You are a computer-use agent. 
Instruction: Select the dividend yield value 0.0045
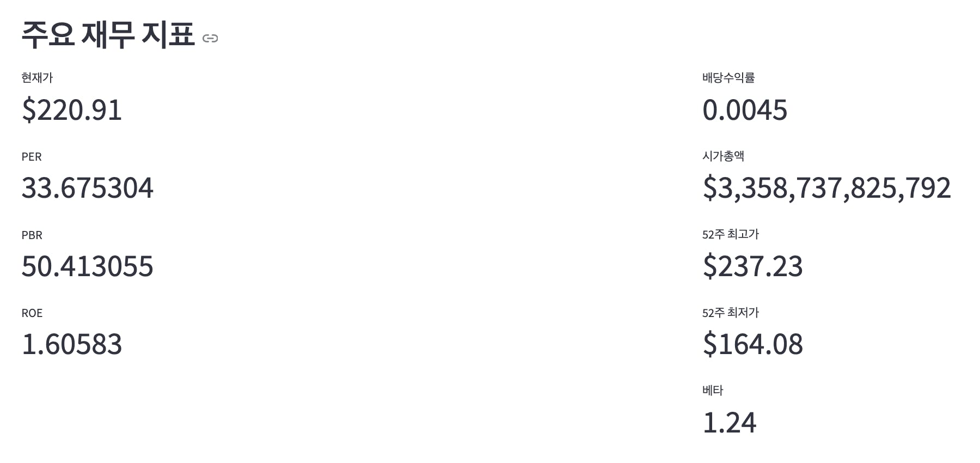[x=745, y=110]
